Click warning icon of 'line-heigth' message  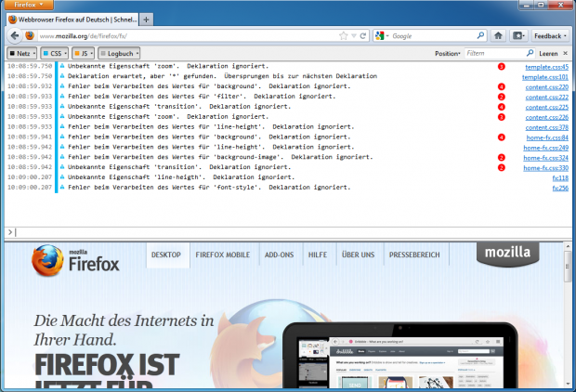click(62, 177)
